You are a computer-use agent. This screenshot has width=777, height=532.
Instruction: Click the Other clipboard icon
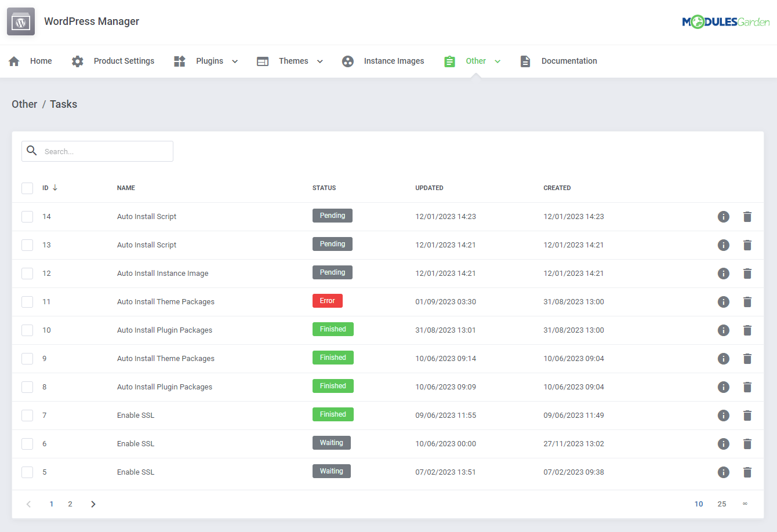pos(449,61)
